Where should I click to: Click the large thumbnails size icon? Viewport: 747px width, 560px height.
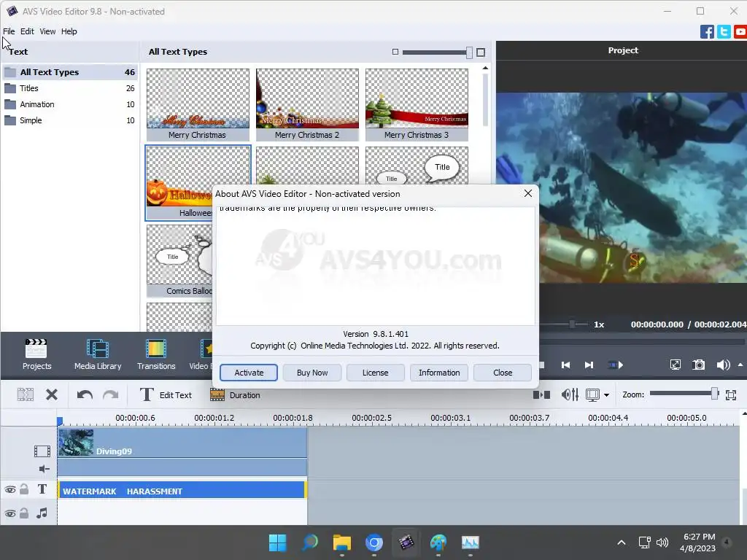pos(481,52)
